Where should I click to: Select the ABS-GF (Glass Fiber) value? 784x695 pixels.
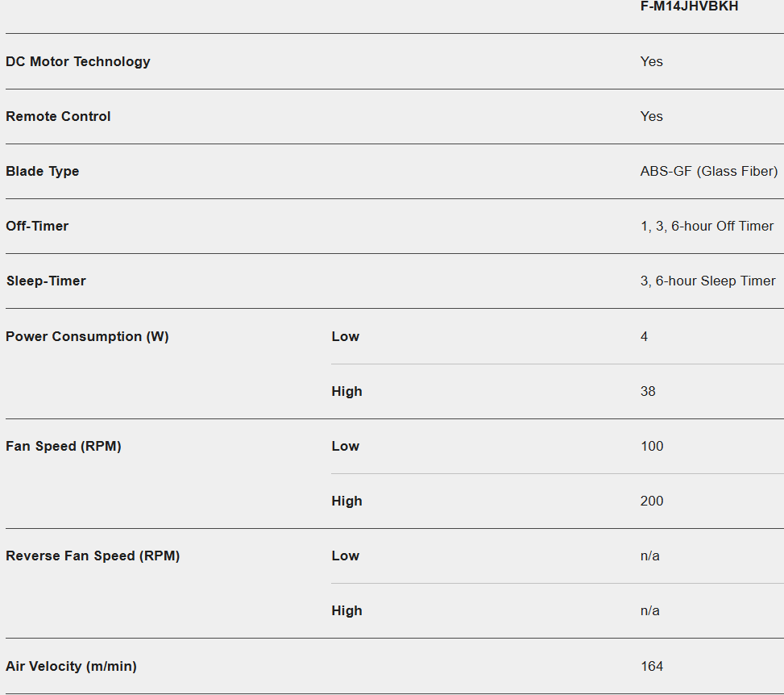click(709, 171)
